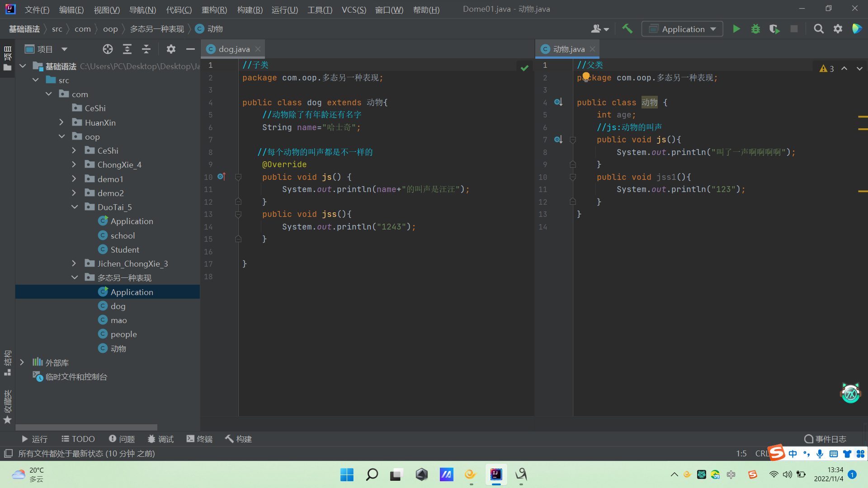Viewport: 868px width, 488px height.
Task: Toggle fold marker for js() method in dog.java
Action: 238,177
